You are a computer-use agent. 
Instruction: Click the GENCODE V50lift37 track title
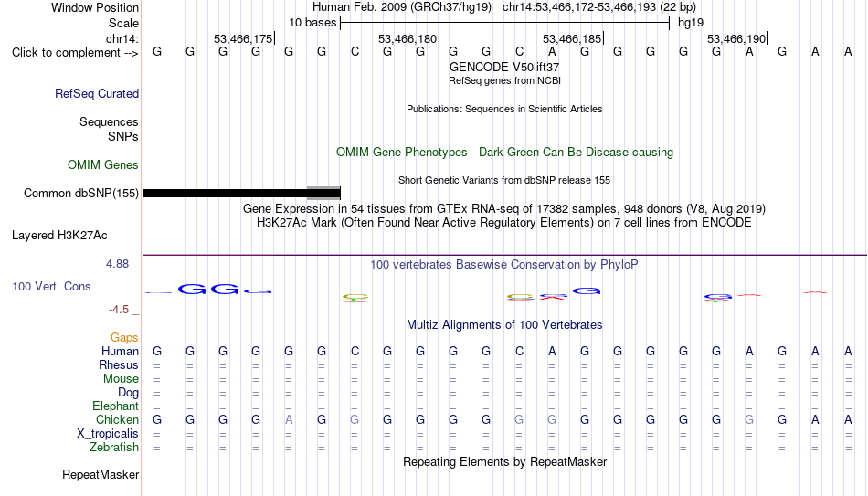(x=504, y=67)
